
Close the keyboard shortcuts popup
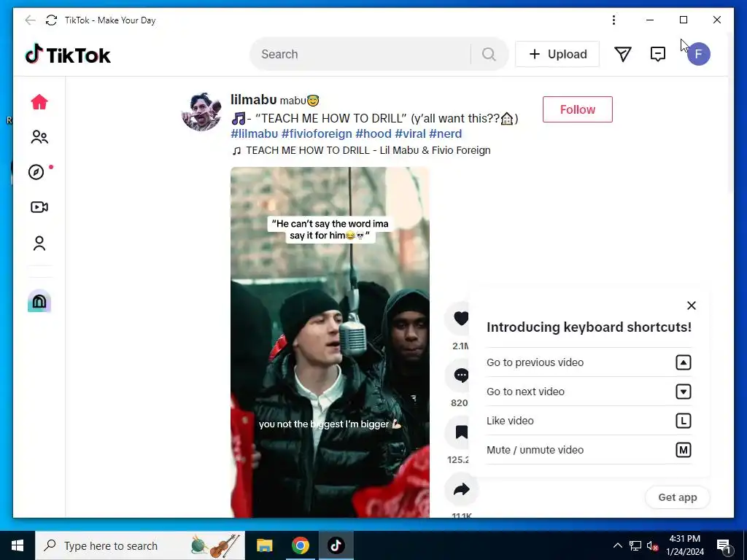tap(692, 306)
